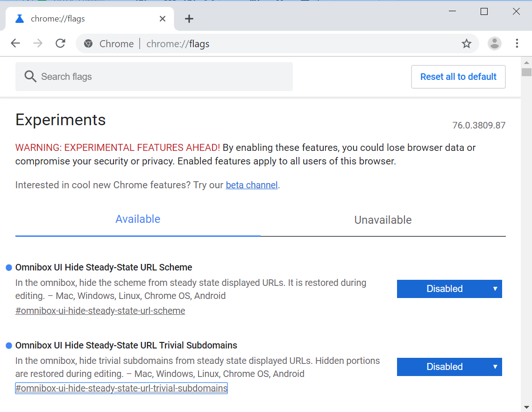Select the chrome://flags browser tab
This screenshot has height=412, width=532.
[90, 19]
